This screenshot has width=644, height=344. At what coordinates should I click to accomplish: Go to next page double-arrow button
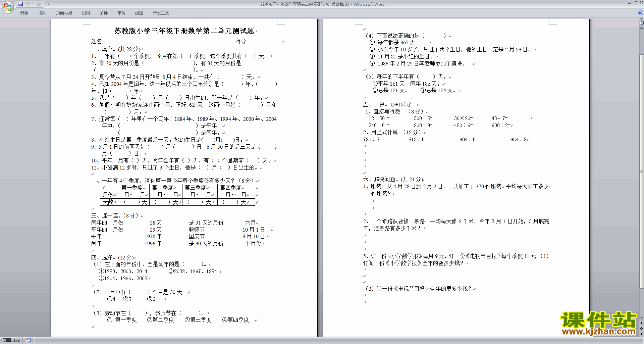pyautogui.click(x=641, y=334)
